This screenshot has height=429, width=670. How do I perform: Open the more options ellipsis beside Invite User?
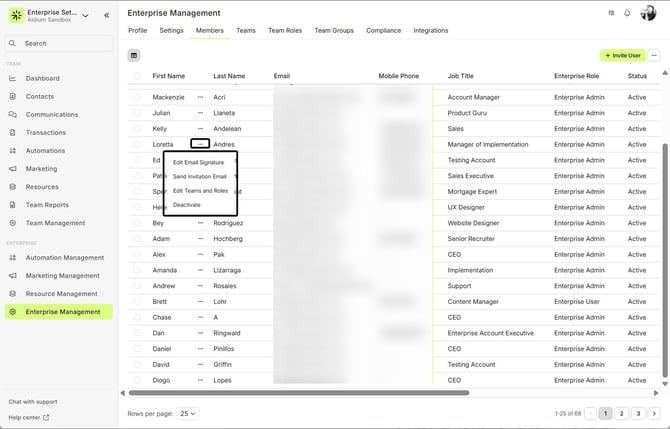(x=654, y=55)
